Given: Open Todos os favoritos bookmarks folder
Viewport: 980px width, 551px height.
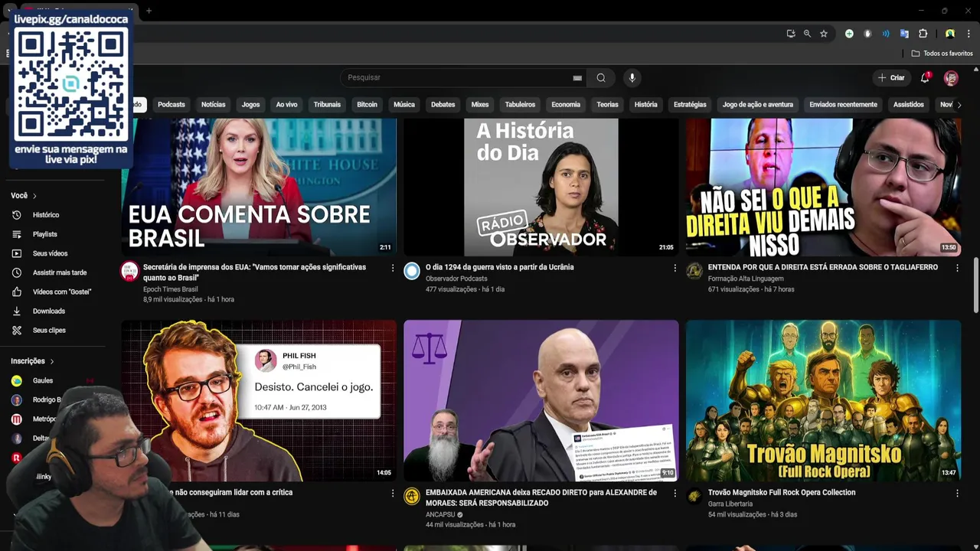Looking at the screenshot, I should 942,54.
